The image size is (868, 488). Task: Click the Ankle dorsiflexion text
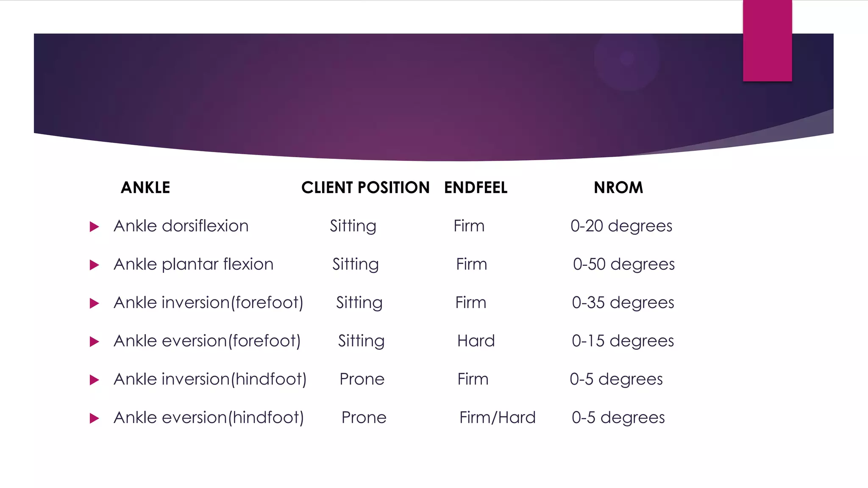(x=181, y=226)
